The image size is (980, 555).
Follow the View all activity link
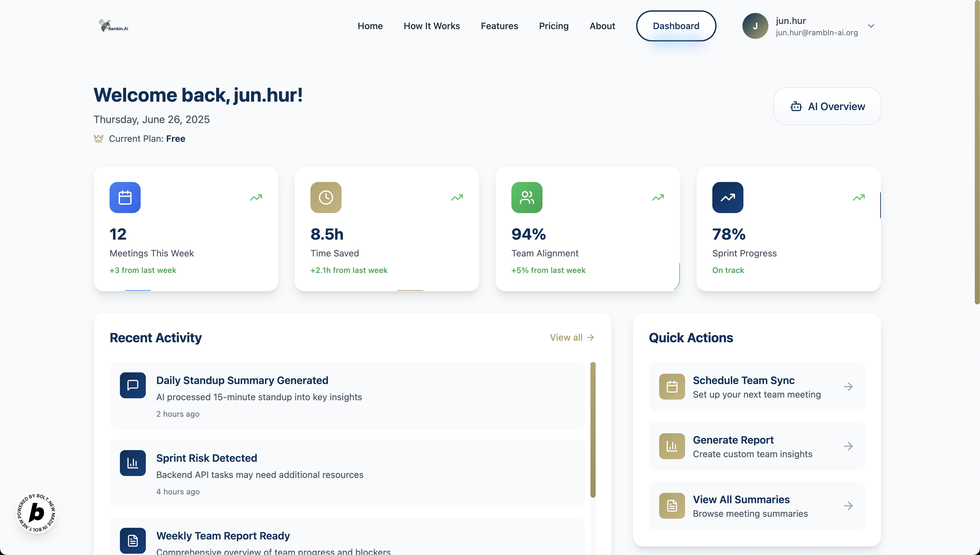click(571, 337)
